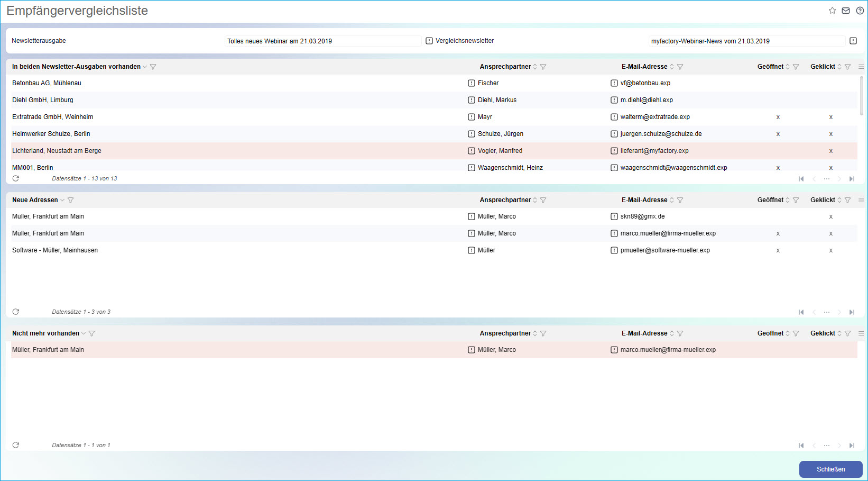Sort Ansprechpartner in first table
Viewport: 868px width, 481px height.
(535, 67)
